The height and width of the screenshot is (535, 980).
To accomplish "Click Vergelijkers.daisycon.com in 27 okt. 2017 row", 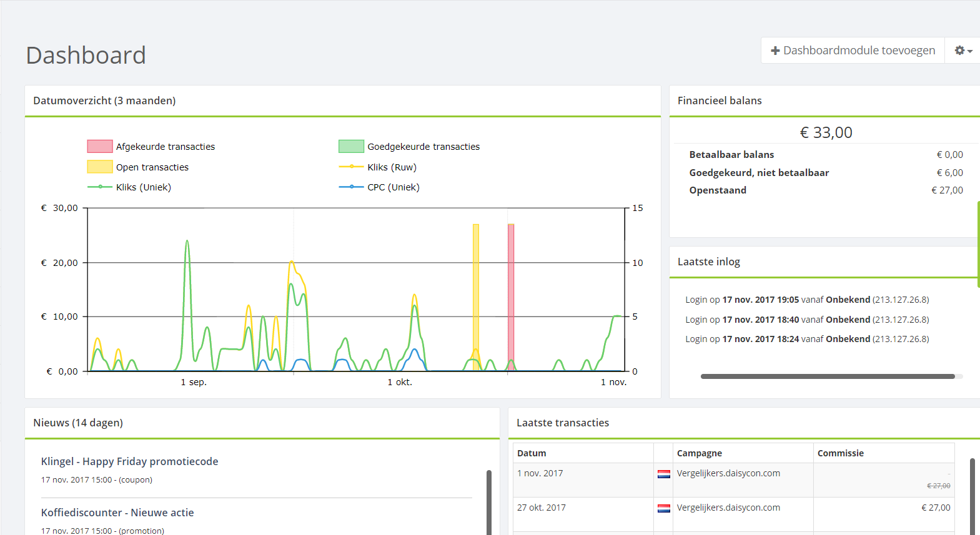I will click(728, 508).
